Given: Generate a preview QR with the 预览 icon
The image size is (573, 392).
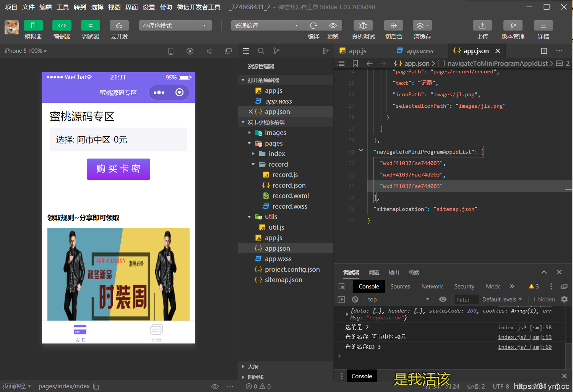Looking at the screenshot, I should pyautogui.click(x=333, y=25).
